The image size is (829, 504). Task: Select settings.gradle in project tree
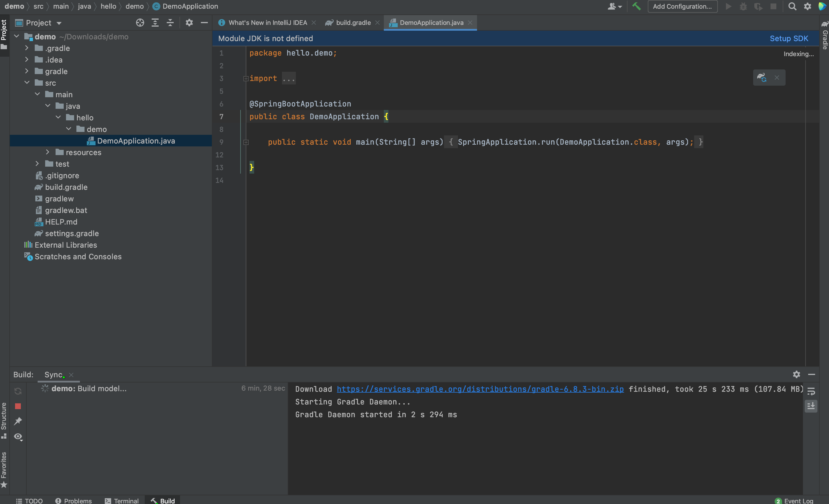pyautogui.click(x=72, y=233)
